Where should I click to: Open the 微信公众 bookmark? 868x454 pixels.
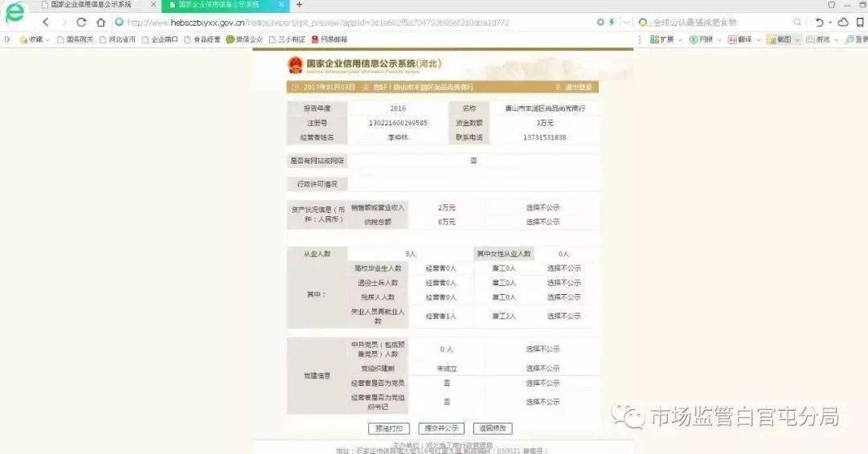pyautogui.click(x=244, y=39)
